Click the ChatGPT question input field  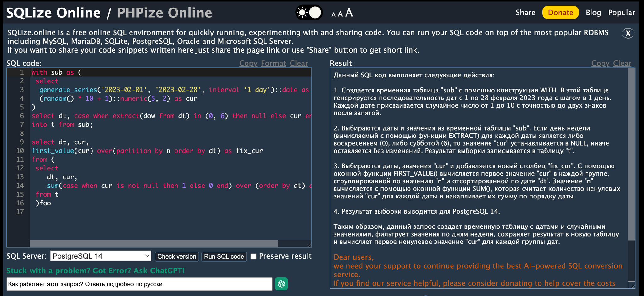139,284
